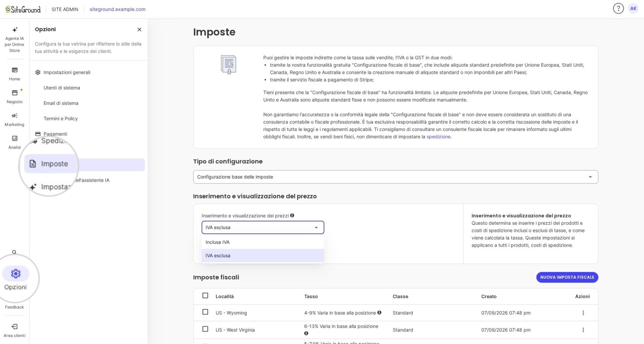This screenshot has width=644, height=344.
Task: Open actions menu for US - West Virginia
Action: pos(583,330)
